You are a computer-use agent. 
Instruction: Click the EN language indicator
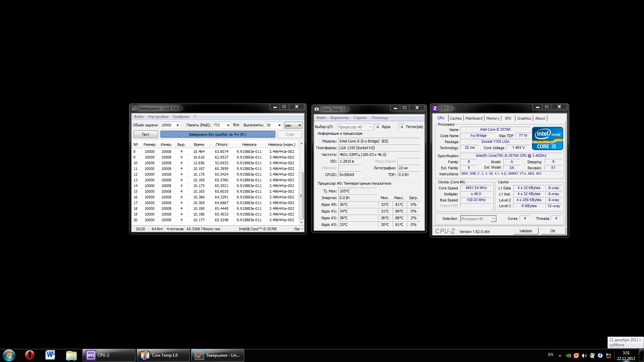click(550, 355)
